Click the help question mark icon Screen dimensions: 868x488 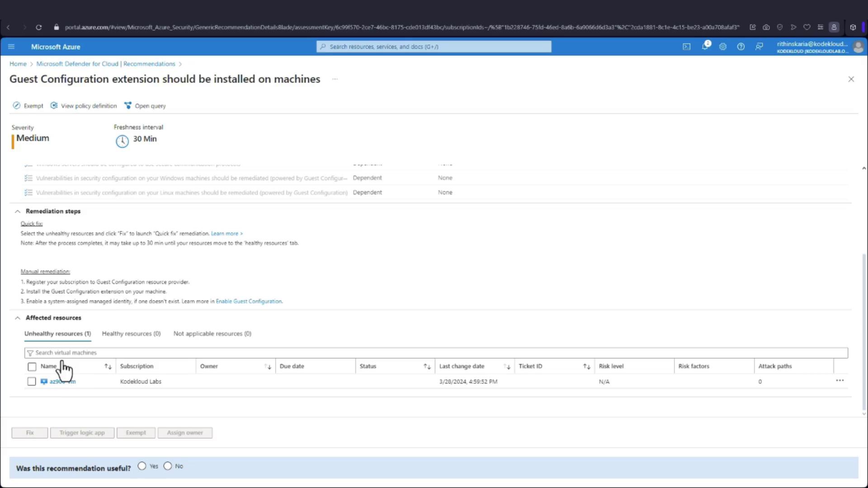pyautogui.click(x=741, y=47)
